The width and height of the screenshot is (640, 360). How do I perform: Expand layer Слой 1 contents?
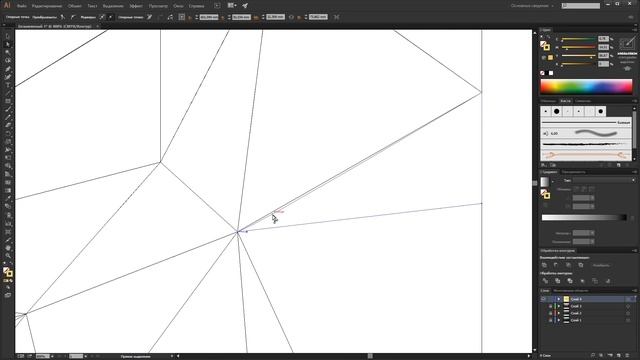point(559,320)
